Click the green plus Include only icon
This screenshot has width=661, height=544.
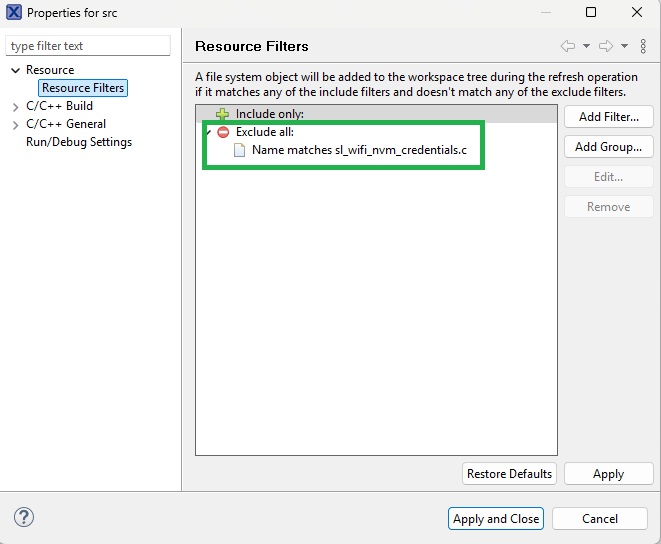pos(223,114)
